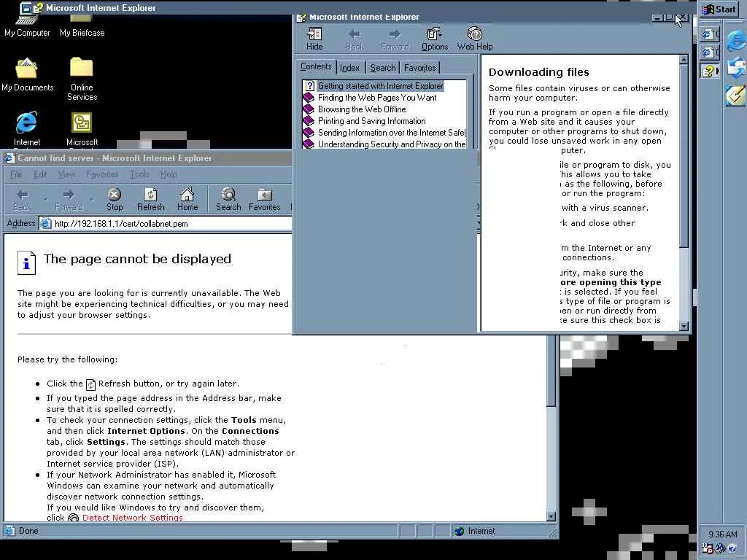Open the View menu in the browser window
747x560 pixels.
pyautogui.click(x=66, y=174)
